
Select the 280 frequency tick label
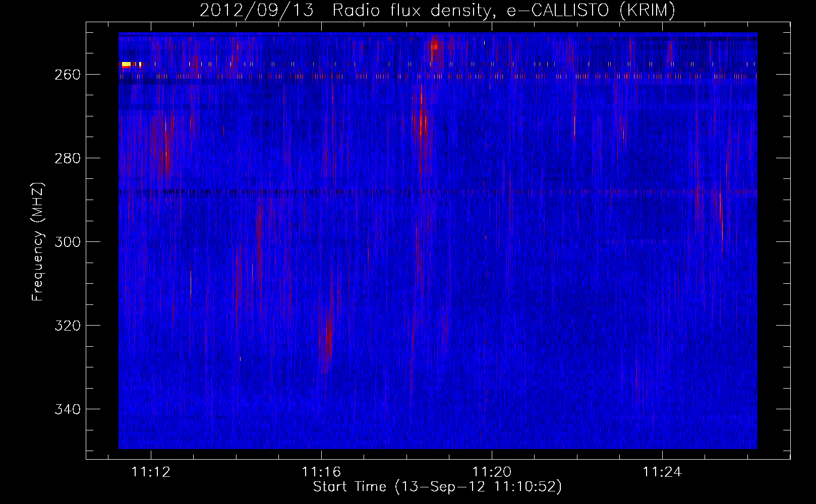[67, 158]
